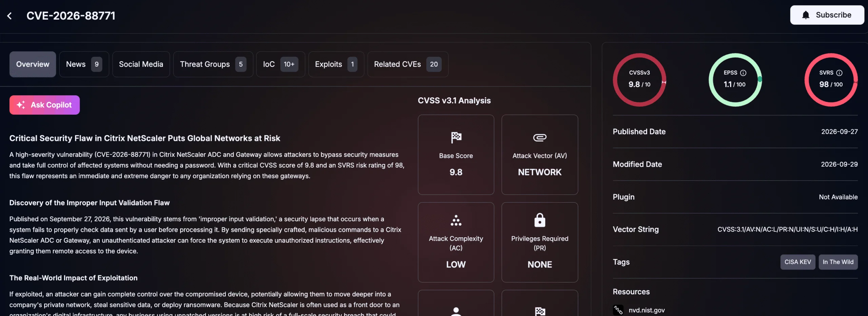The width and height of the screenshot is (868, 316).
Task: Click the EPSS info circle icon
Action: click(x=743, y=73)
